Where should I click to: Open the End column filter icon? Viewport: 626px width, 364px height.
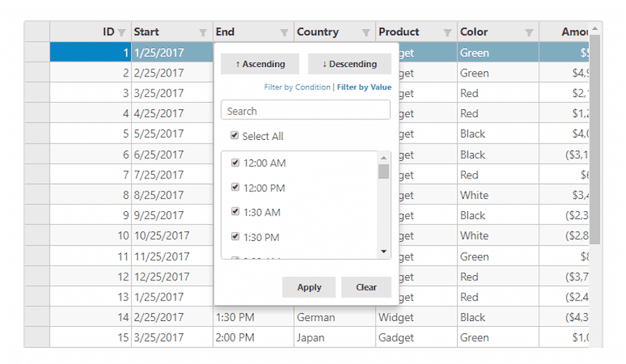point(285,33)
